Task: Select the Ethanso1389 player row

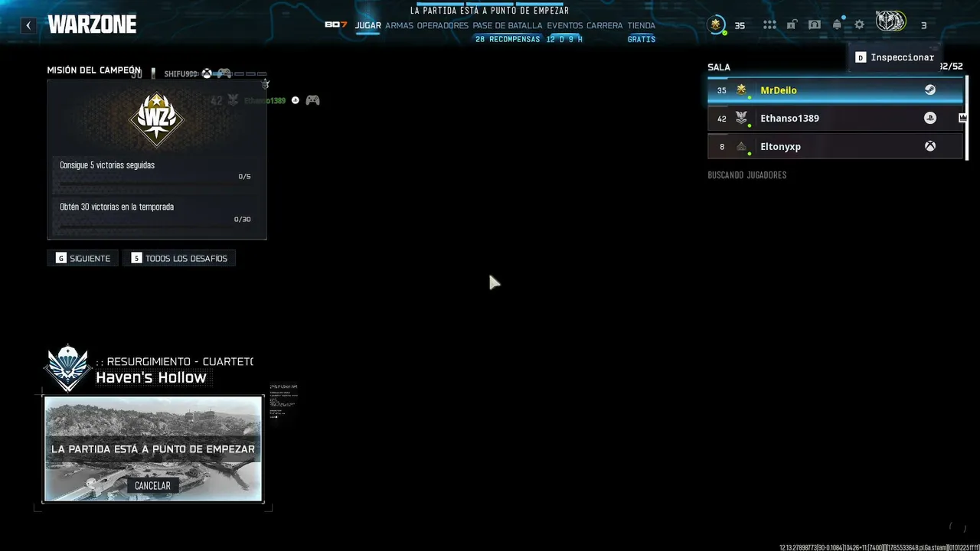Action: (835, 118)
